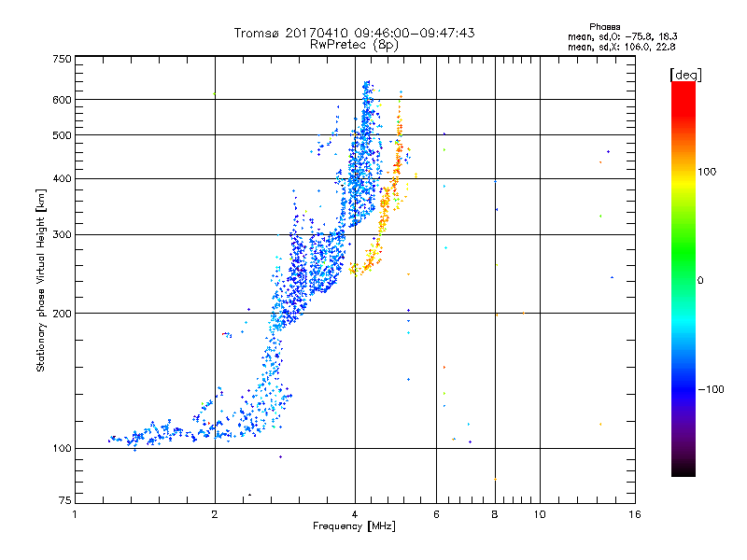Click y-axis tick label '600'

pyautogui.click(x=62, y=100)
